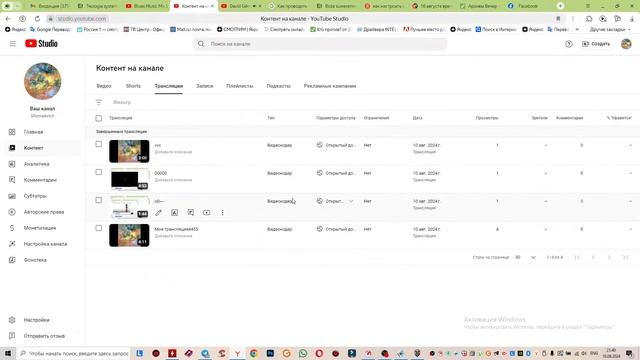Open the YouTube Studio hamburger menu
Screen dimensions: 640x360
(x=13, y=44)
